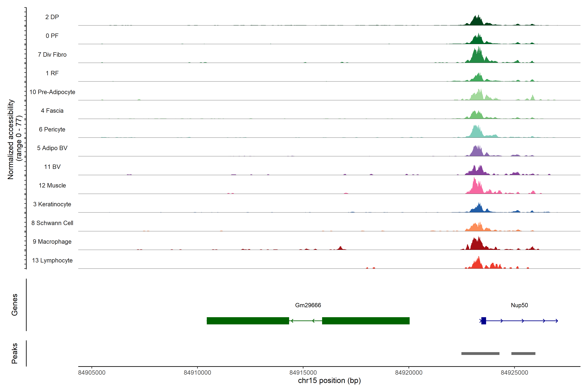Click the Gm29666 gene name
Image resolution: width=588 pixels, height=392 pixels.
point(308,305)
